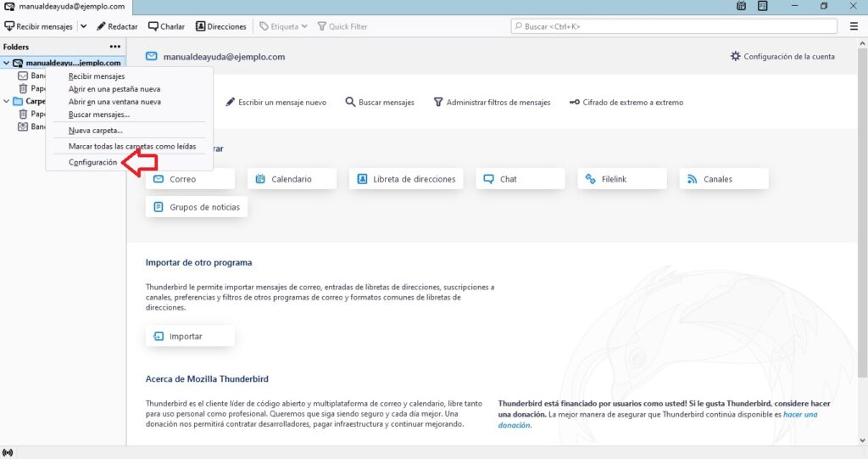Open the hamburger application menu
Screen dimensions: 868x459
854,26
